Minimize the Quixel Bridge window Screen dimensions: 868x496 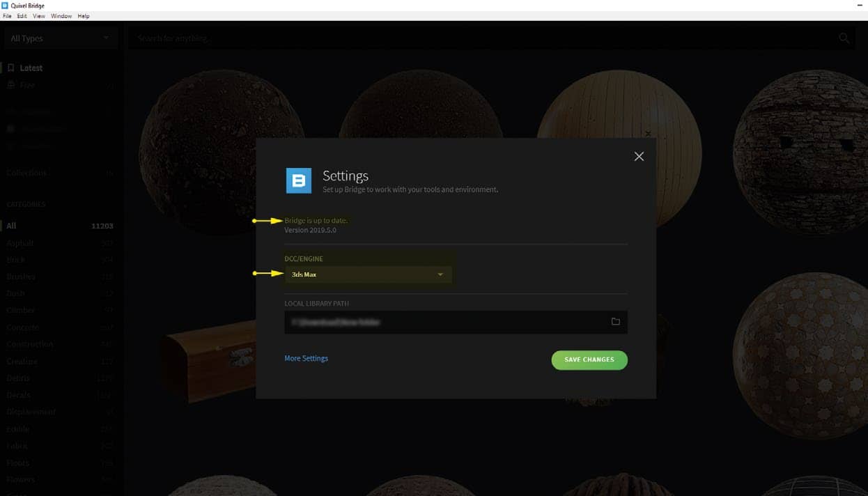(859, 6)
